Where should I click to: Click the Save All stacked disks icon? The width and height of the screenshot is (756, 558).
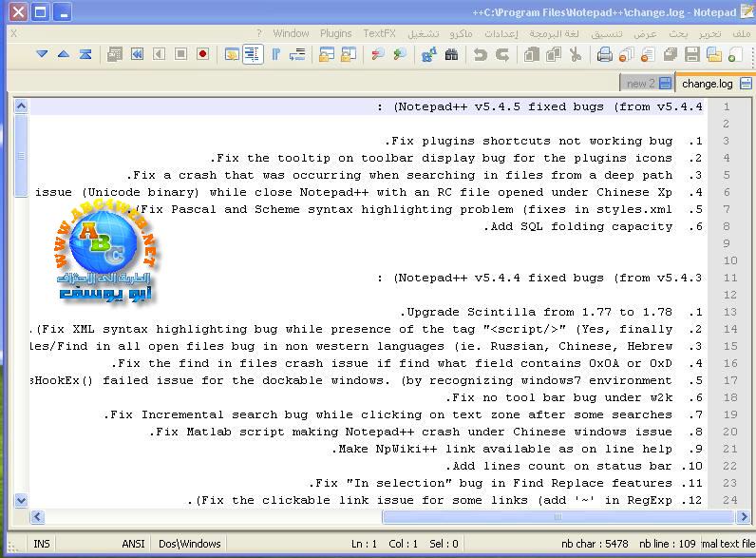pos(671,54)
